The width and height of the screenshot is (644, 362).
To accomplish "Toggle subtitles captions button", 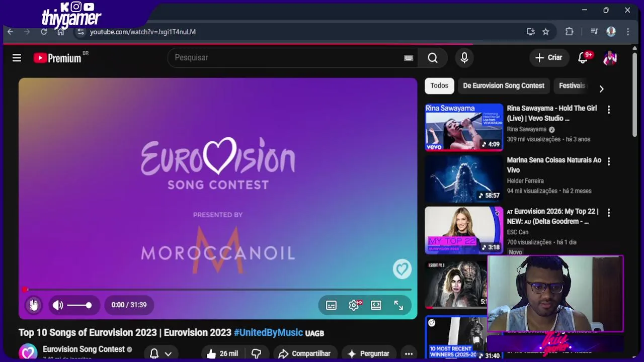I will [331, 305].
